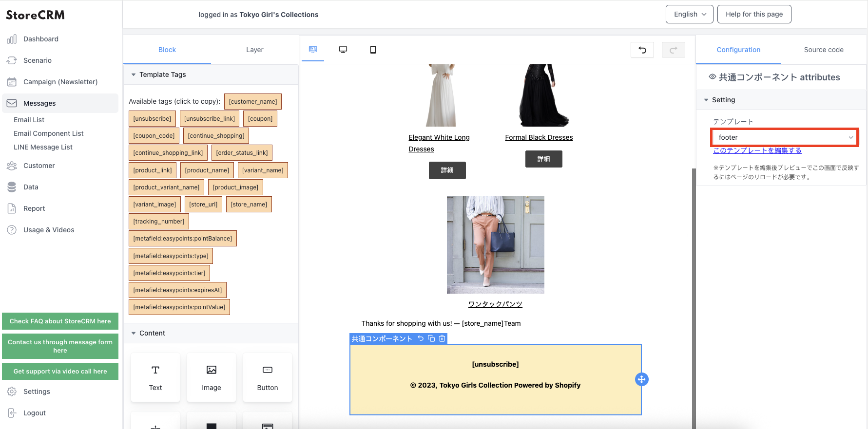
Task: Delete the 共通コンポーネント block
Action: (442, 338)
